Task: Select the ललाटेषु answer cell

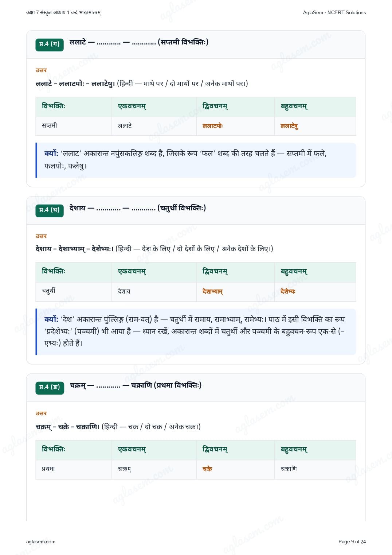Action: [315, 126]
